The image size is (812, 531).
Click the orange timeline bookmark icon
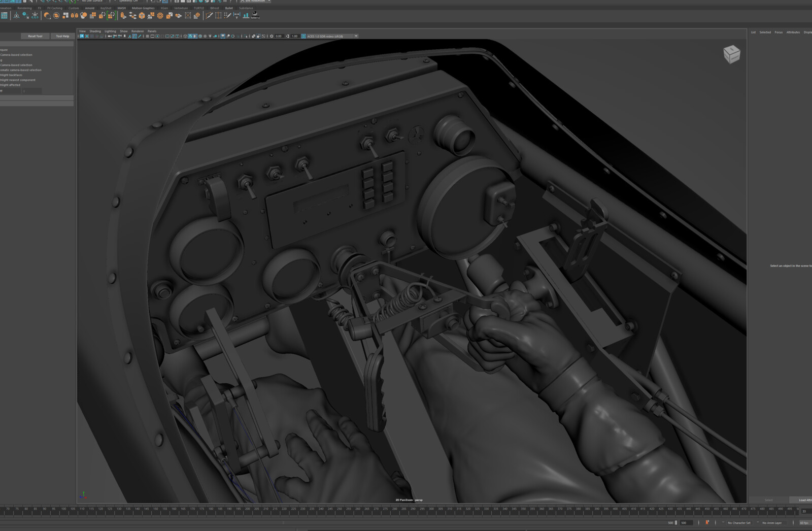(707, 522)
